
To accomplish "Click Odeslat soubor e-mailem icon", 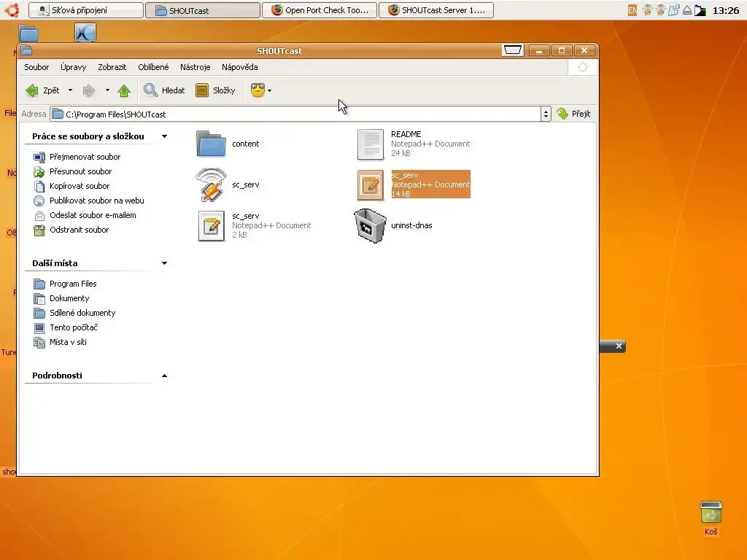I will (x=39, y=216).
